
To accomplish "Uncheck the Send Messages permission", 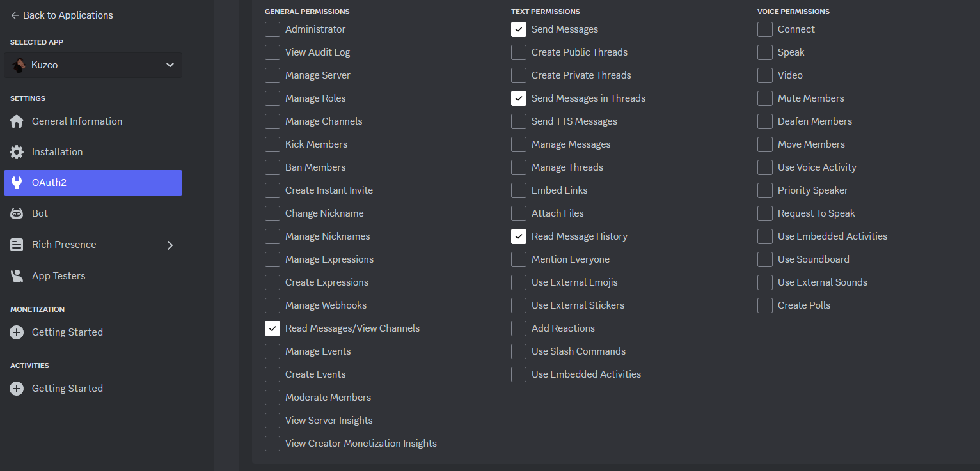I will click(519, 29).
